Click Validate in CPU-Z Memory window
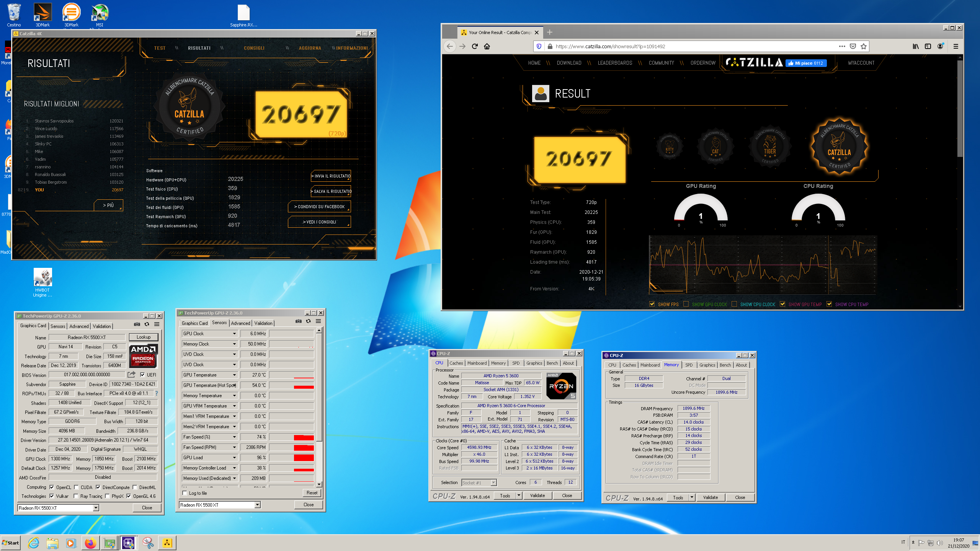This screenshot has height=551, width=980. (710, 497)
